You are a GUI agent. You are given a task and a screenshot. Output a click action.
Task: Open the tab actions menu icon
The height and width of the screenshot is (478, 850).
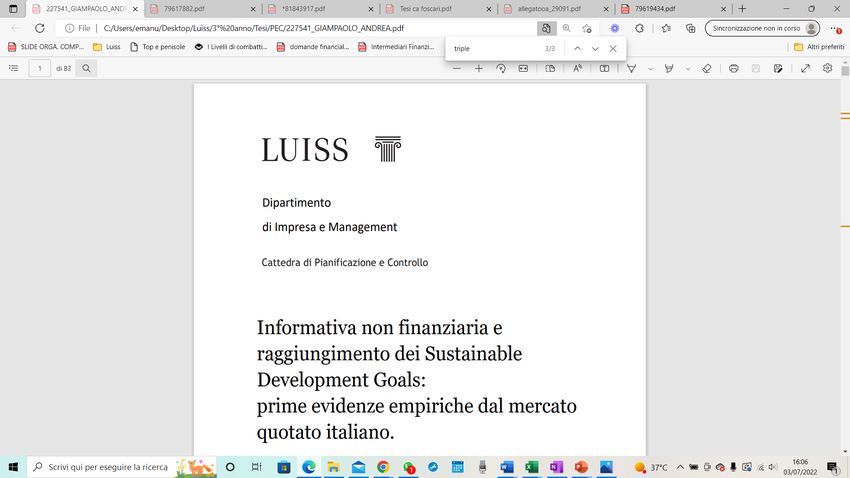click(14, 9)
